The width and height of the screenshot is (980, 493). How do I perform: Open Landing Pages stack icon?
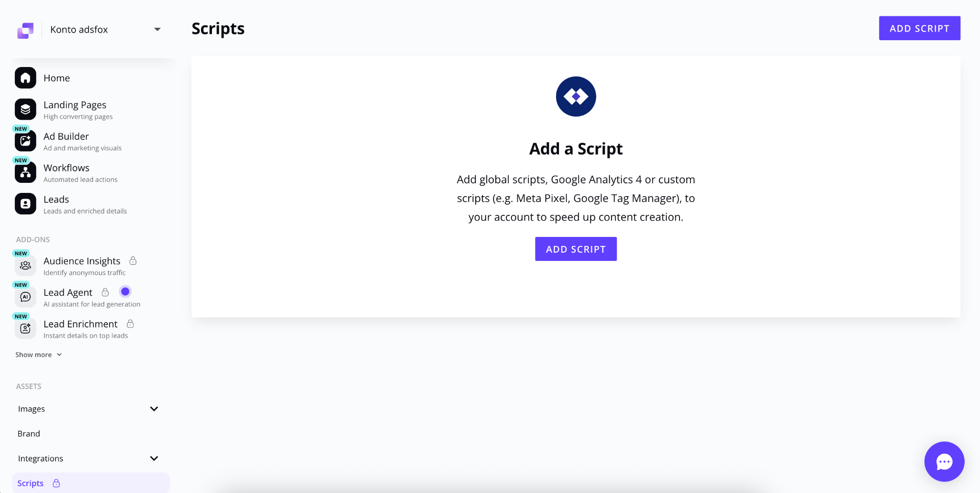(25, 110)
